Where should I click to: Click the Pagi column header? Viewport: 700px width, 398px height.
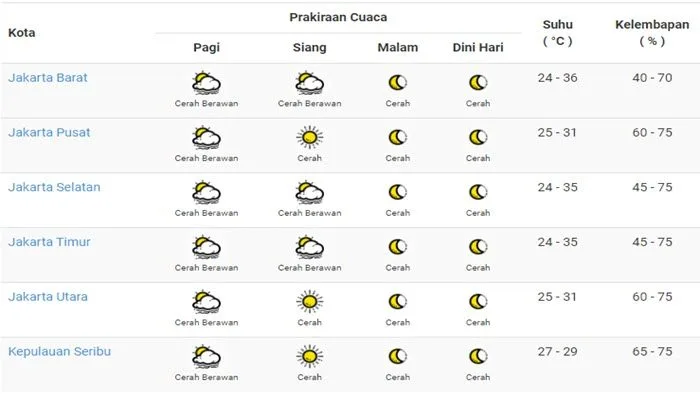(x=206, y=47)
